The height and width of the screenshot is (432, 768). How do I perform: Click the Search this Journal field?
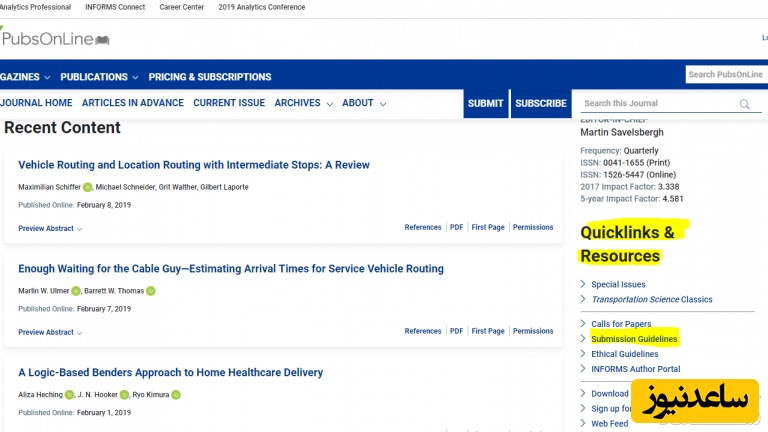pyautogui.click(x=655, y=104)
